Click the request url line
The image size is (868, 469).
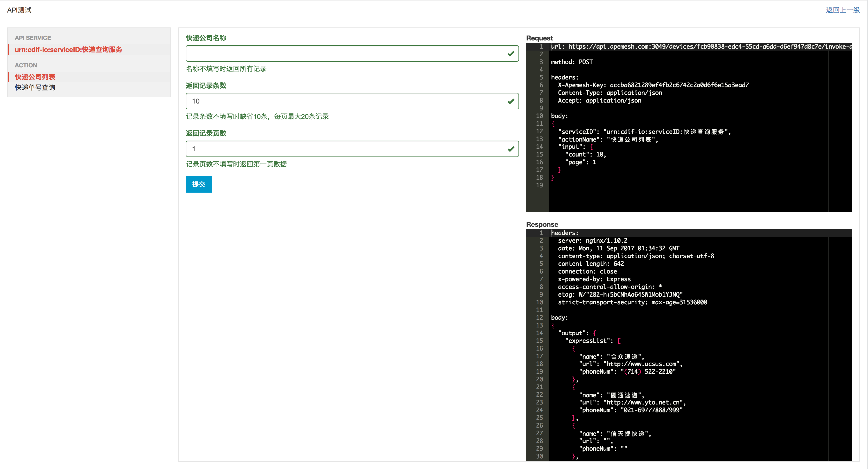[701, 46]
